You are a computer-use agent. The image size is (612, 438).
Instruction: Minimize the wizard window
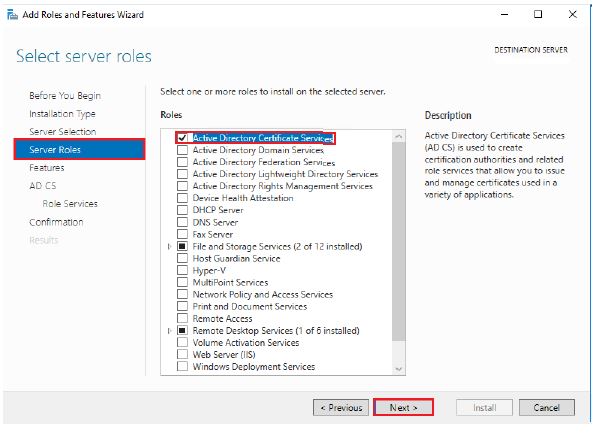point(505,14)
